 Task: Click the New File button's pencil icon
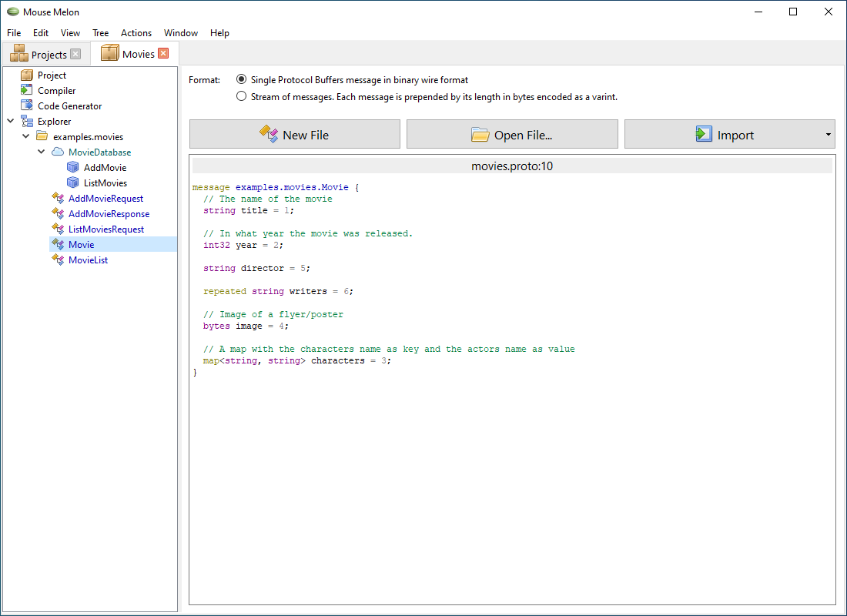tap(269, 134)
